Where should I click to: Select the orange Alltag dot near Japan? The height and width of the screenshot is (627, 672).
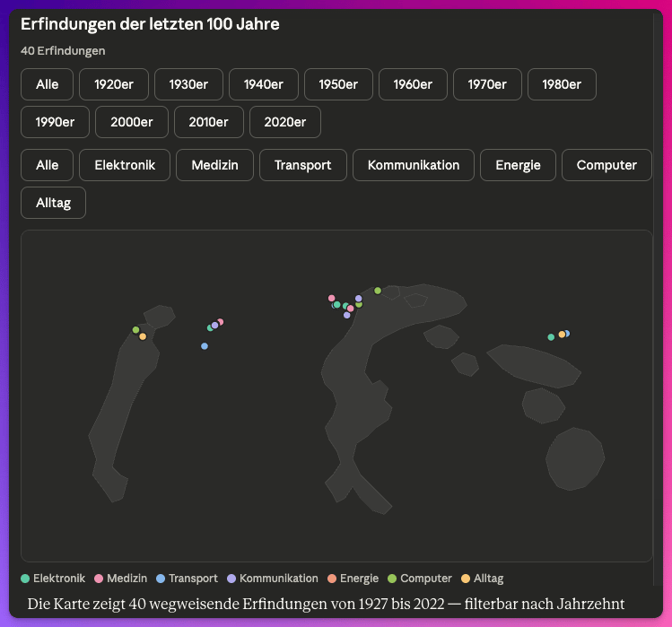(x=562, y=335)
